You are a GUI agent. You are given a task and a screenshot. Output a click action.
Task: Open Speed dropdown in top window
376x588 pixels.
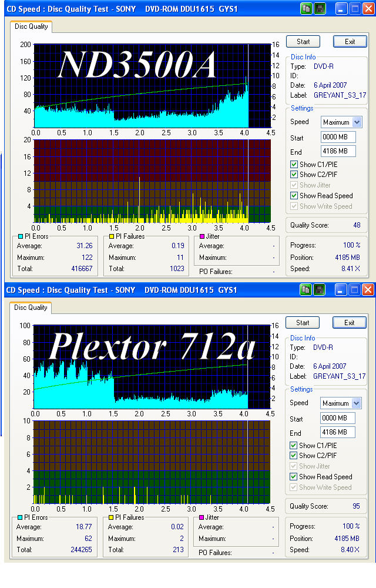[x=357, y=122]
